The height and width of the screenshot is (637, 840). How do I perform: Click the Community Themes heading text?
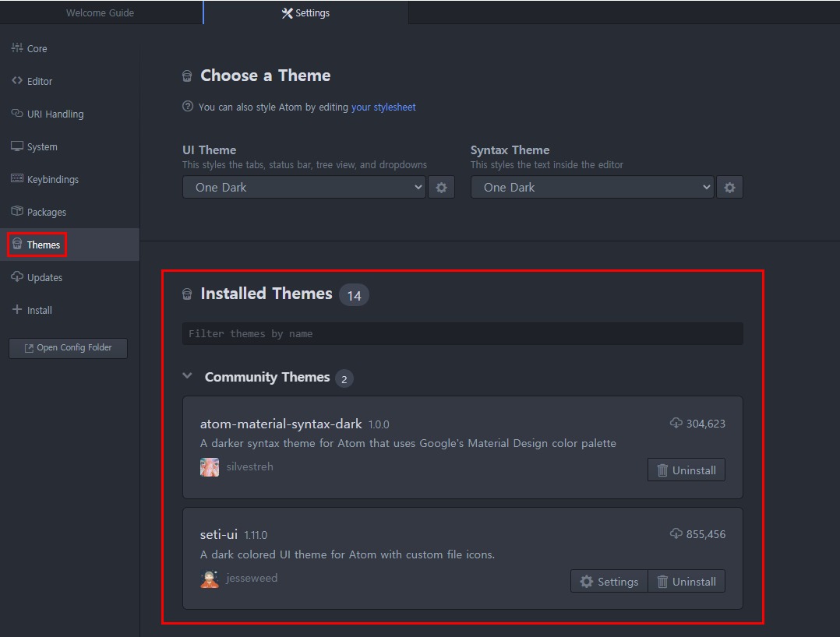pyautogui.click(x=267, y=377)
